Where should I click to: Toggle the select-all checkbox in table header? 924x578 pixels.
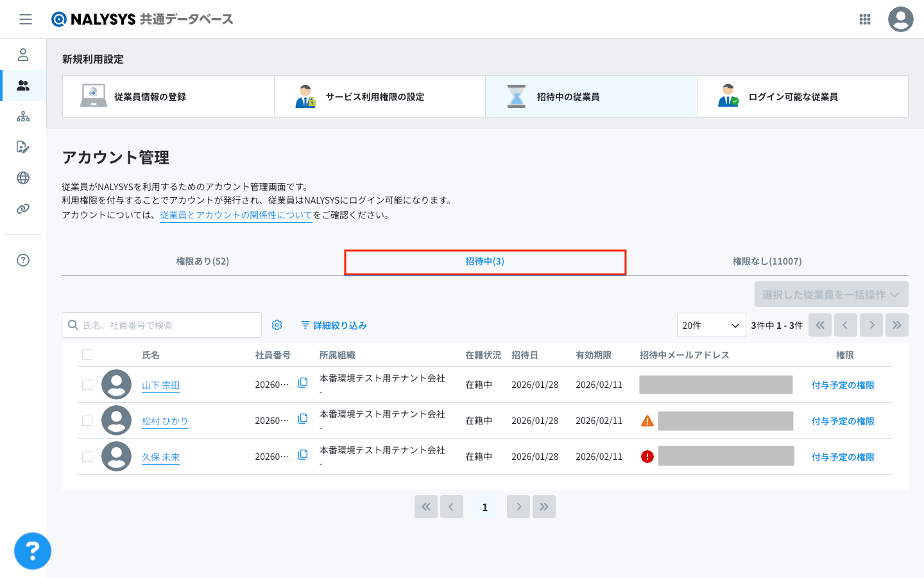[87, 355]
